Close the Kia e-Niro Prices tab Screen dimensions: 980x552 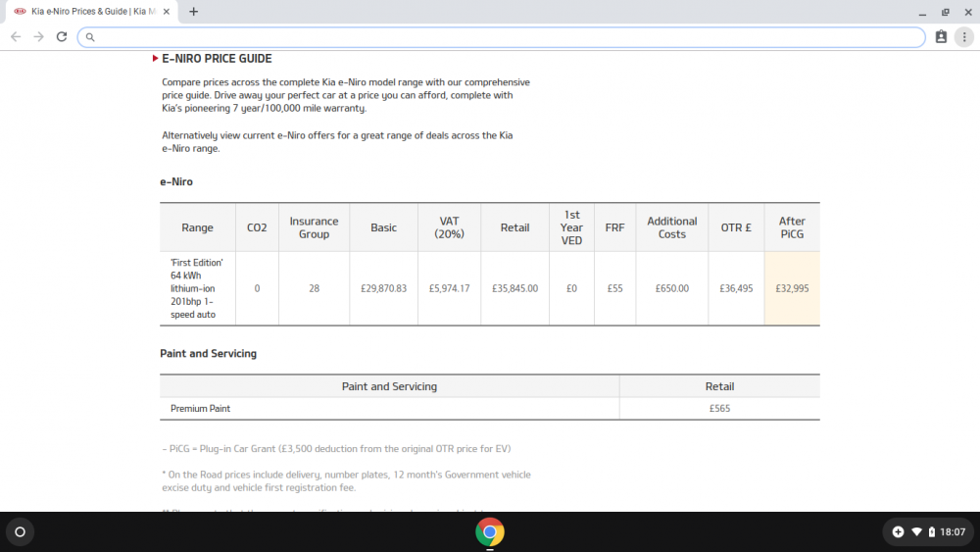[x=167, y=11]
